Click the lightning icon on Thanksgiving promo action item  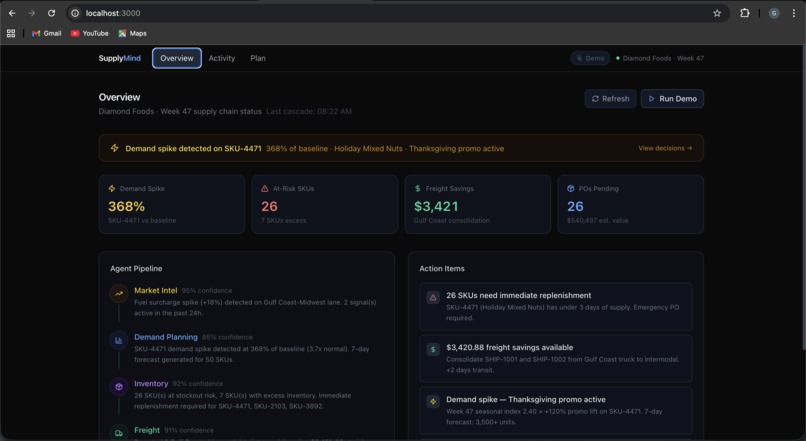(433, 401)
